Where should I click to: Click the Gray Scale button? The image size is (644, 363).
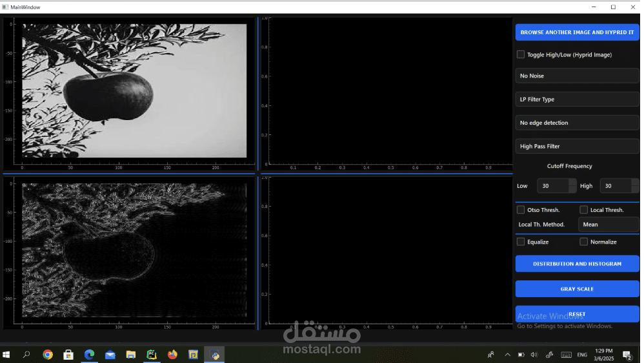point(577,289)
